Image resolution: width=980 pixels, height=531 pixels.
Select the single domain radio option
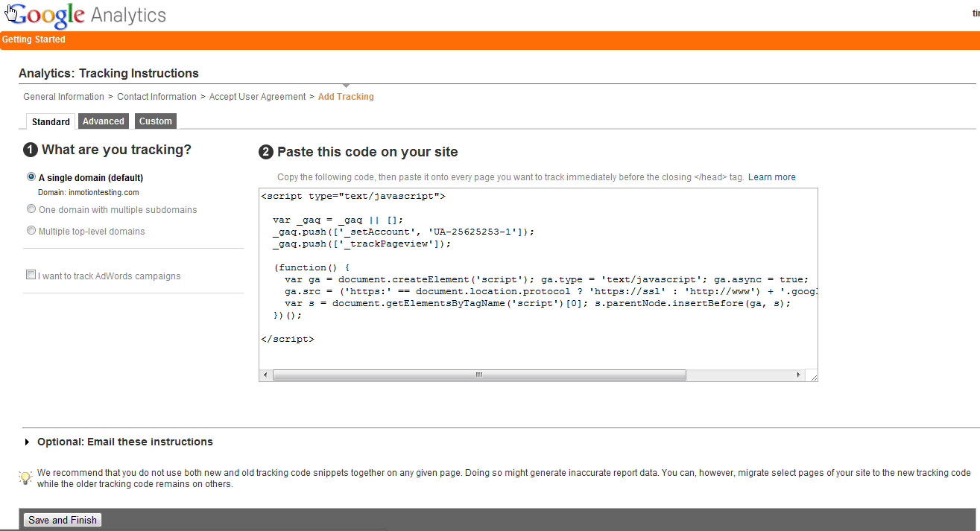click(x=31, y=177)
